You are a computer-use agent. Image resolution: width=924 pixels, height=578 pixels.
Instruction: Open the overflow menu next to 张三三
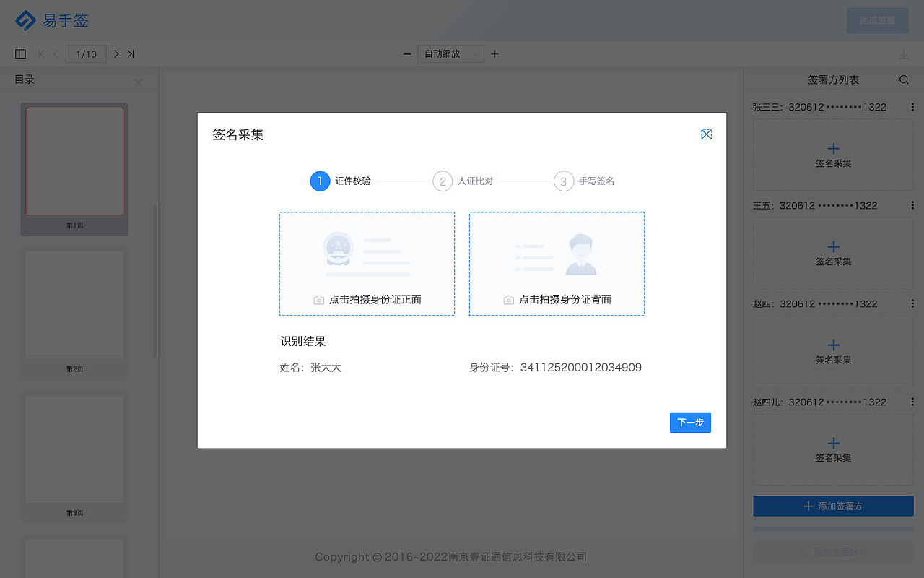click(x=913, y=106)
